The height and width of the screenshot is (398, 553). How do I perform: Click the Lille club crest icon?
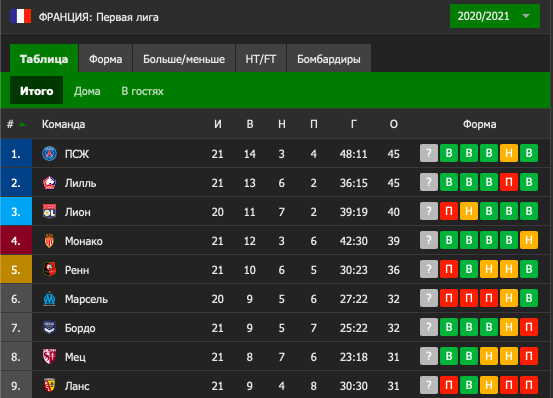[49, 183]
